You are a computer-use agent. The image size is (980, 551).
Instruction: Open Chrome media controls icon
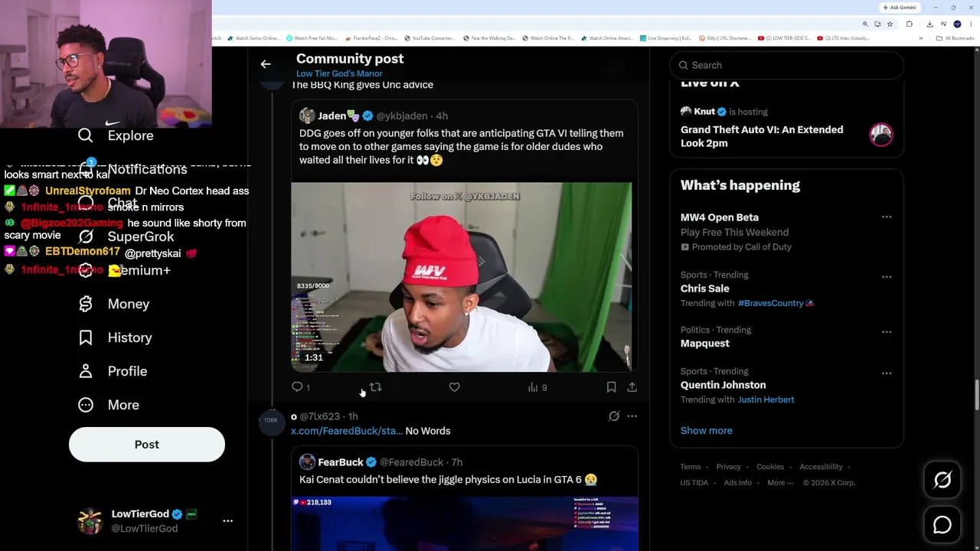pos(943,24)
